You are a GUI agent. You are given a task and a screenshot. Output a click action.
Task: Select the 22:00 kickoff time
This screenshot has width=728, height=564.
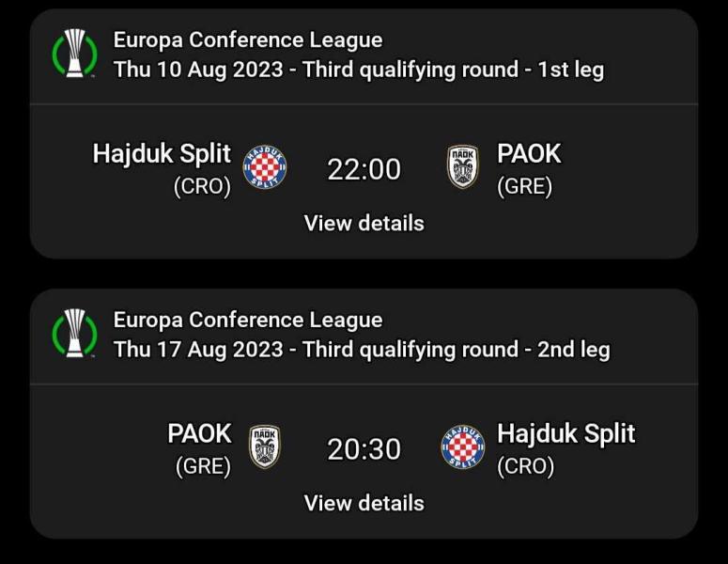[x=364, y=169]
